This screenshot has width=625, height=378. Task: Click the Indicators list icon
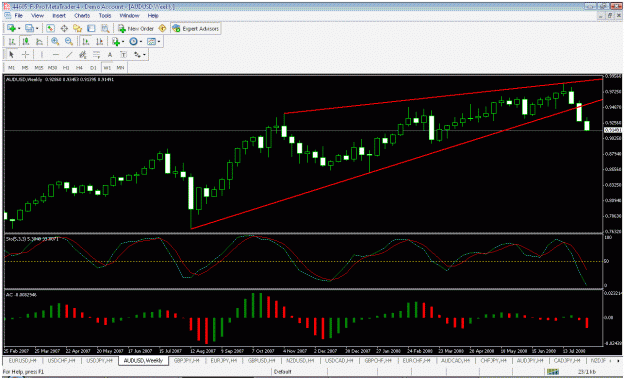pyautogui.click(x=116, y=41)
